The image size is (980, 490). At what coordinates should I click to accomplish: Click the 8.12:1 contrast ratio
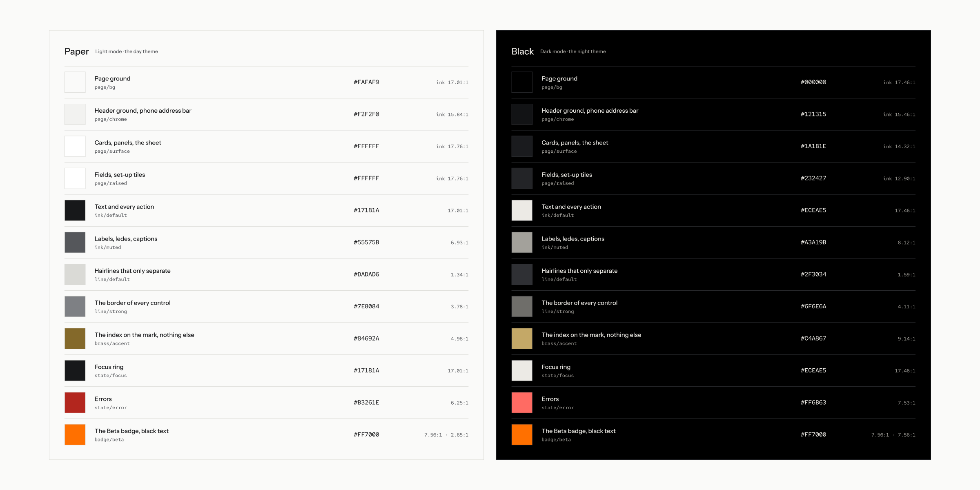(x=906, y=243)
